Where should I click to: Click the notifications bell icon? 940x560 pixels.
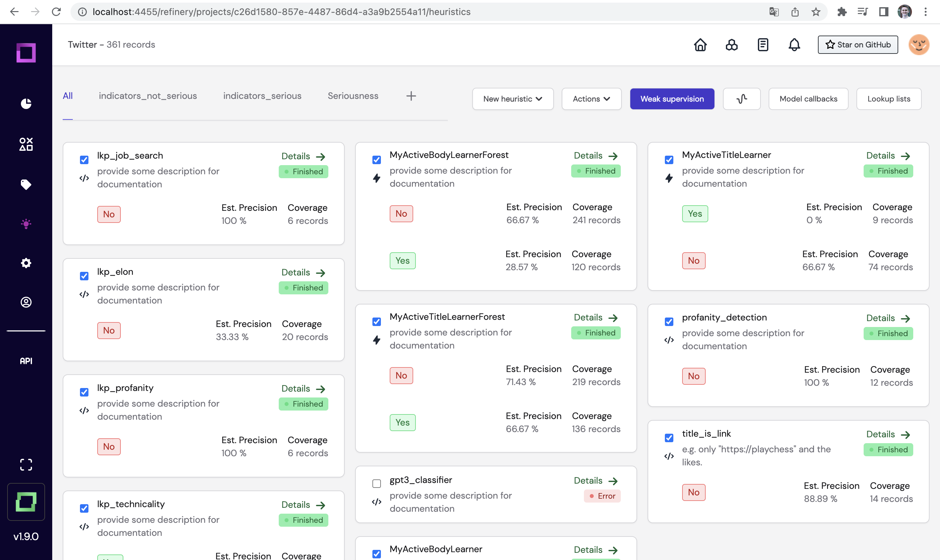794,45
